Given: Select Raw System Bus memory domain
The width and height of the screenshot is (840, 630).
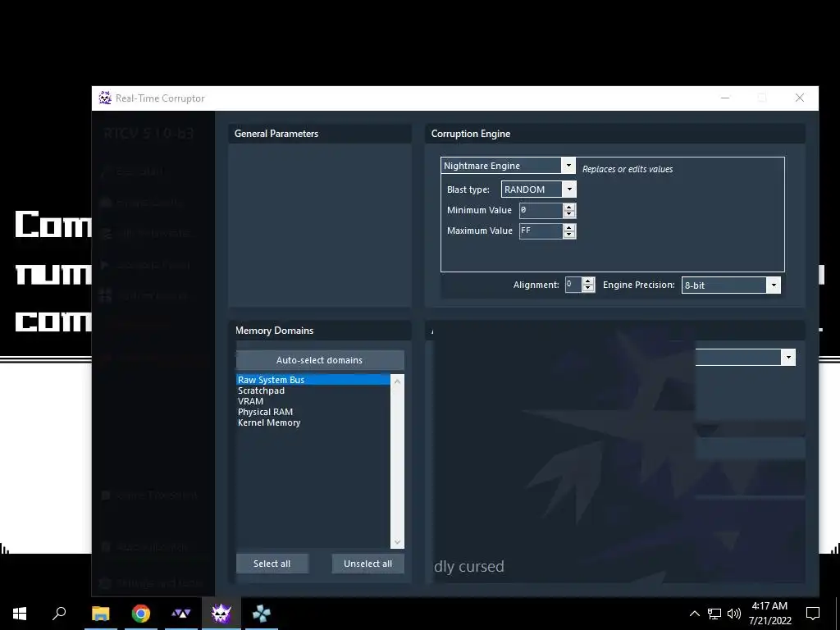Looking at the screenshot, I should 313,380.
